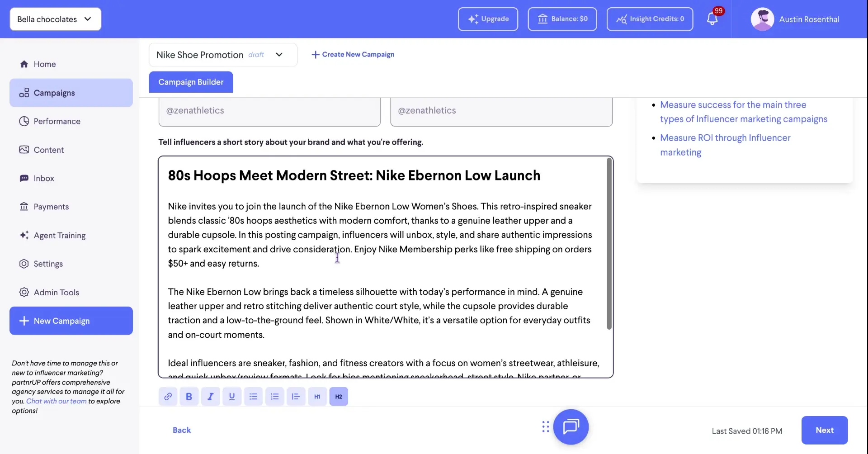
Task: Insert a hyperlink using the link icon
Action: [168, 396]
